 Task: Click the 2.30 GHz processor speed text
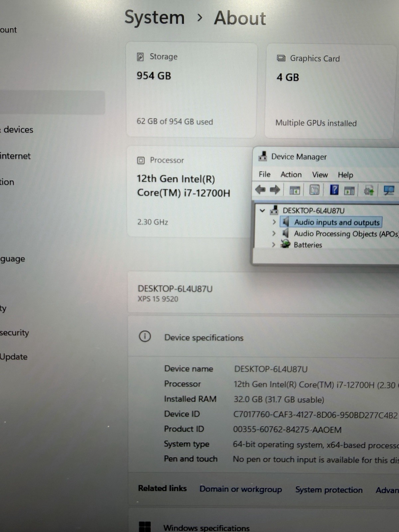[x=153, y=222]
